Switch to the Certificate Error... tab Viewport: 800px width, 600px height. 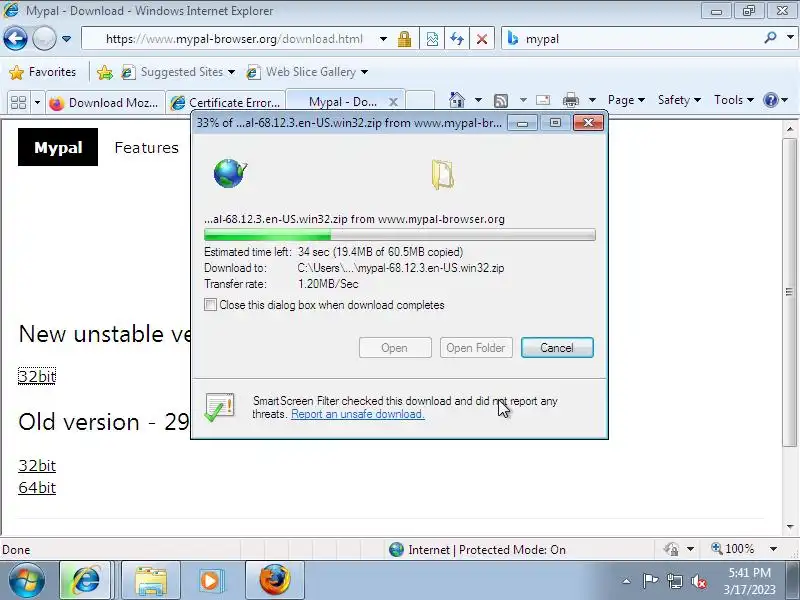[226, 103]
